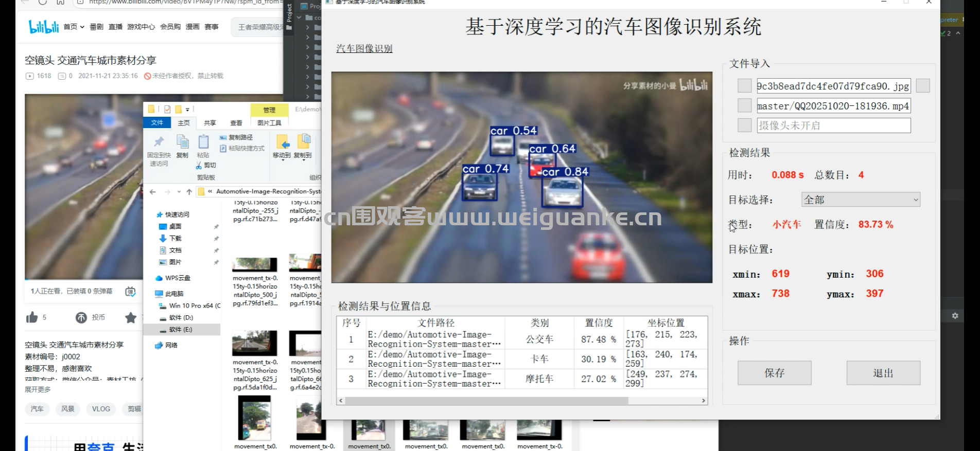Click the folder import button beside jpg path
980x451 pixels.
(922, 86)
